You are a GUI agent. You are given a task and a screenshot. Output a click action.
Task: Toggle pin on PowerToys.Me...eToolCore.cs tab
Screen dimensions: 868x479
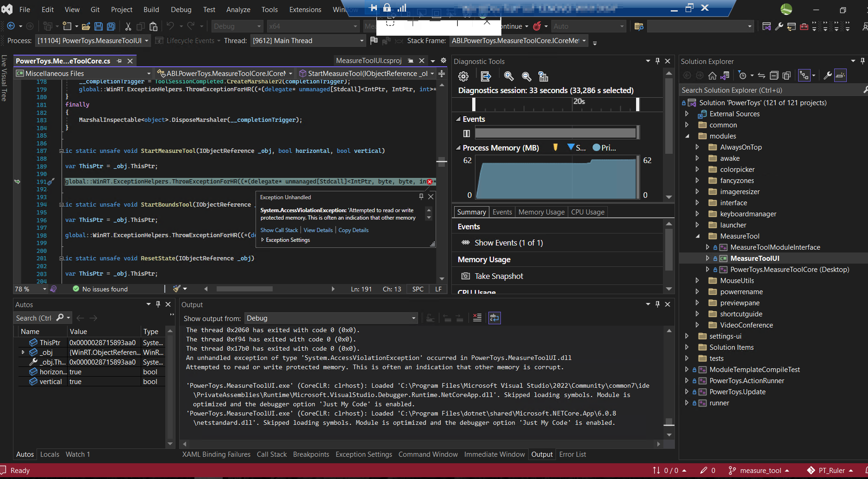[119, 61]
